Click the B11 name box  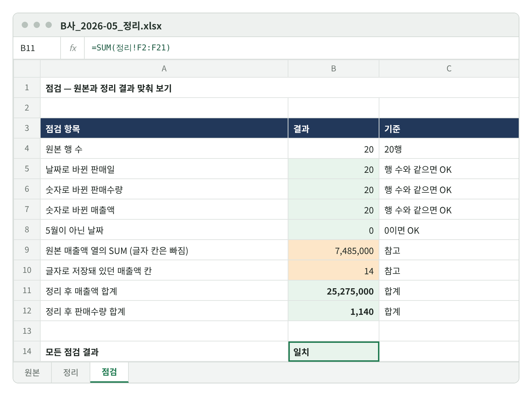[x=37, y=48]
